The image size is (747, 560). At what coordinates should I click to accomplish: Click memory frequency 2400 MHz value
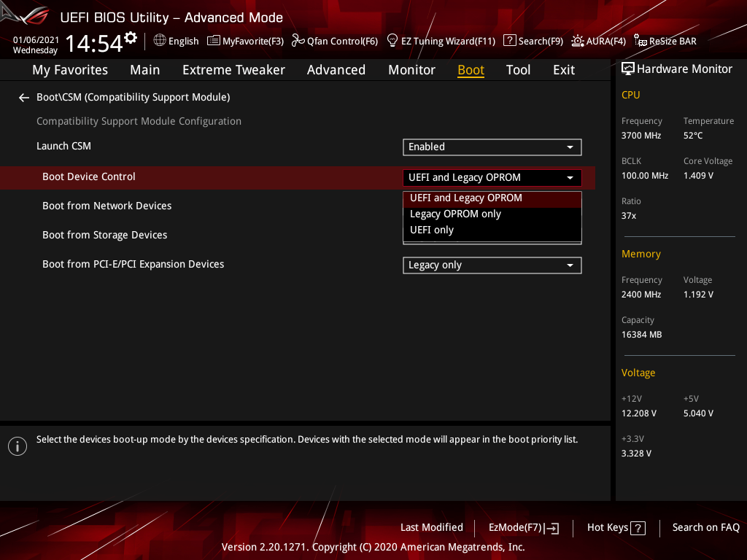click(640, 295)
